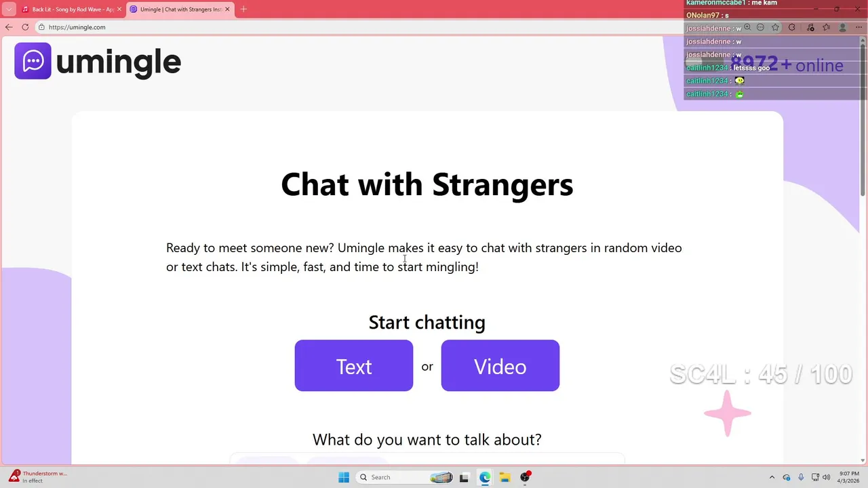The width and height of the screenshot is (868, 488).
Task: Go back using the browser back arrow
Action: [x=9, y=27]
